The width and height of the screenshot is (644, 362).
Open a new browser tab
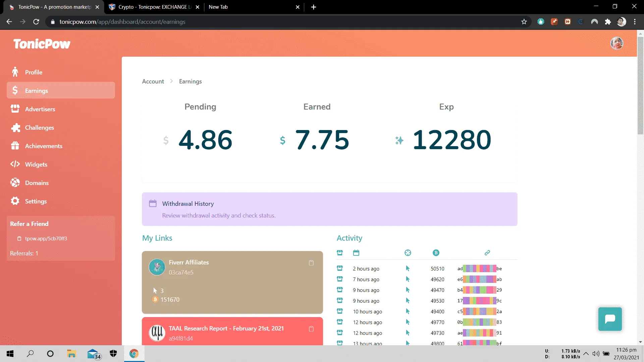314,7
